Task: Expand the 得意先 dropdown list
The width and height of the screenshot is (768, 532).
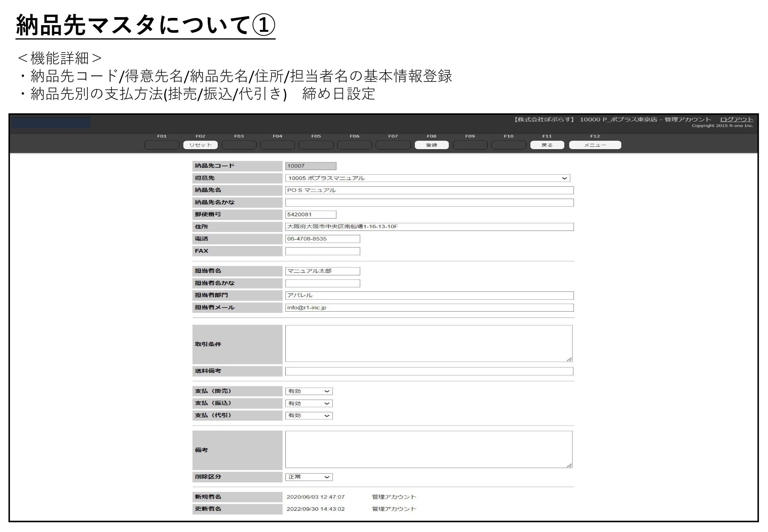Action: (x=427, y=178)
